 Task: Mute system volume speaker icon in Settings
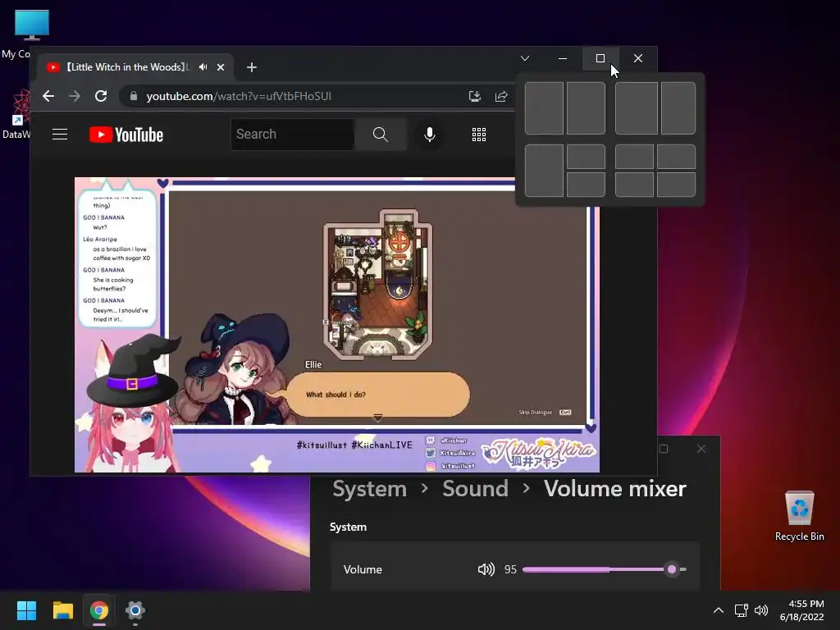point(486,569)
